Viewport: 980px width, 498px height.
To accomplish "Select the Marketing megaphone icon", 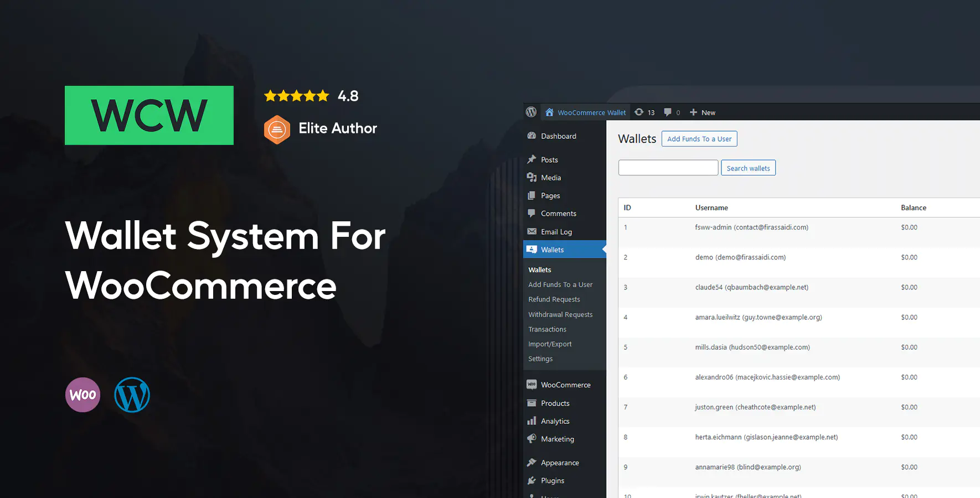I will 532,438.
